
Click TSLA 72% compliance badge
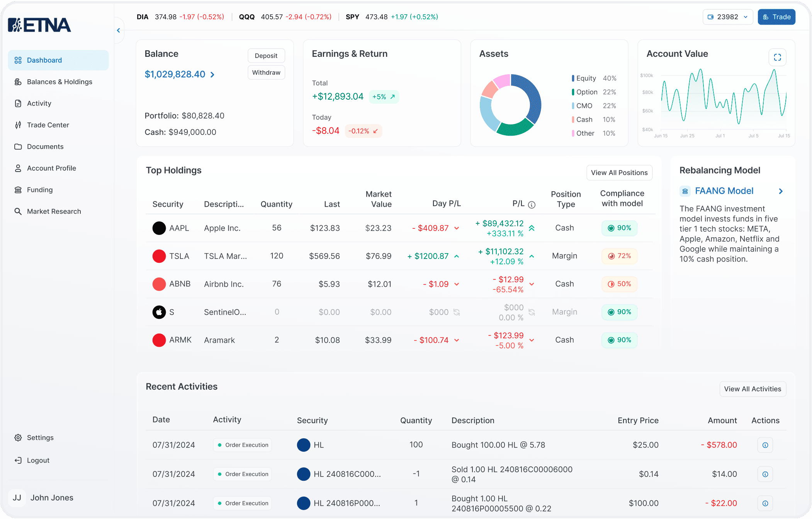(x=619, y=256)
